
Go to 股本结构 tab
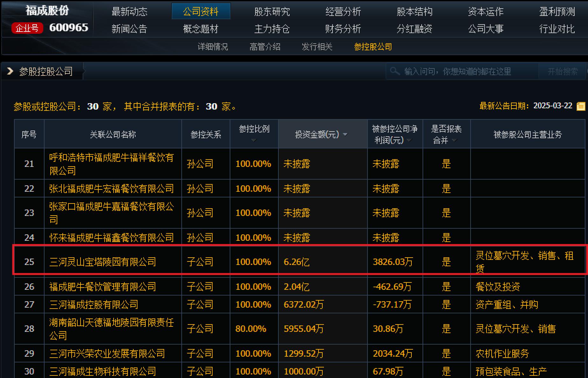coord(415,12)
